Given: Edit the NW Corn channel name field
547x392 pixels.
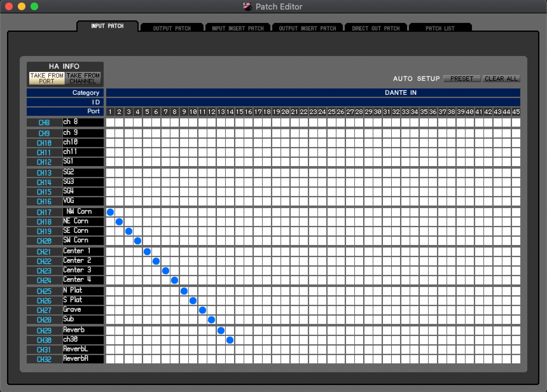Looking at the screenshot, I should [83, 212].
